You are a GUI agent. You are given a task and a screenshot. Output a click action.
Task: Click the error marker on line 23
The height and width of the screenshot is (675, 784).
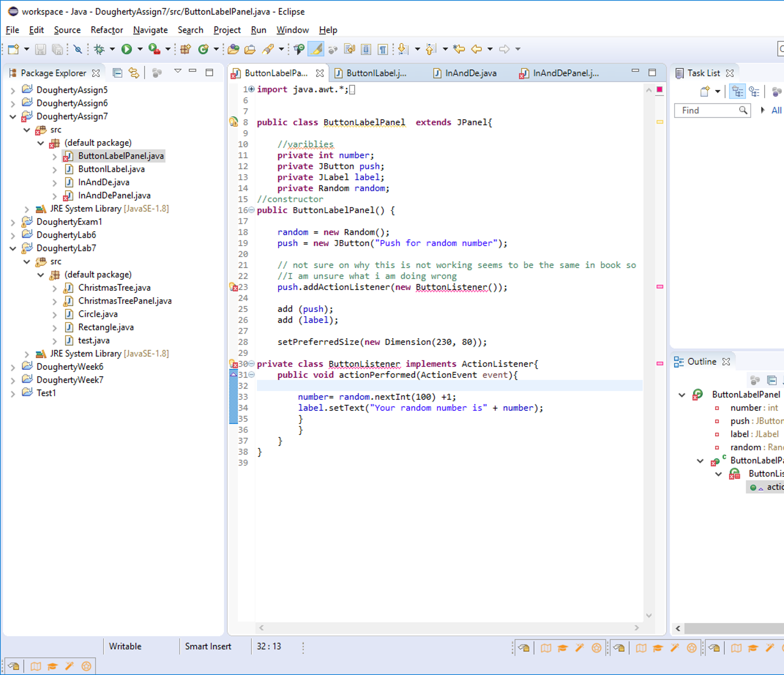coord(233,287)
